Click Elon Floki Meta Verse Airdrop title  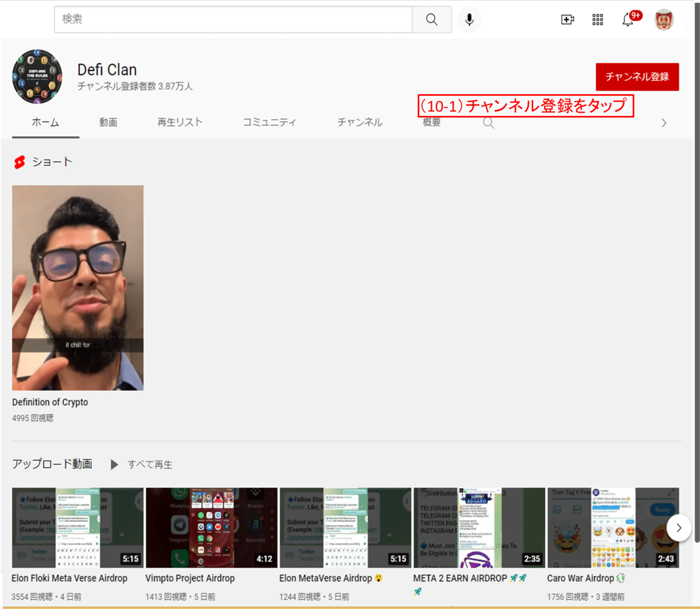69,578
